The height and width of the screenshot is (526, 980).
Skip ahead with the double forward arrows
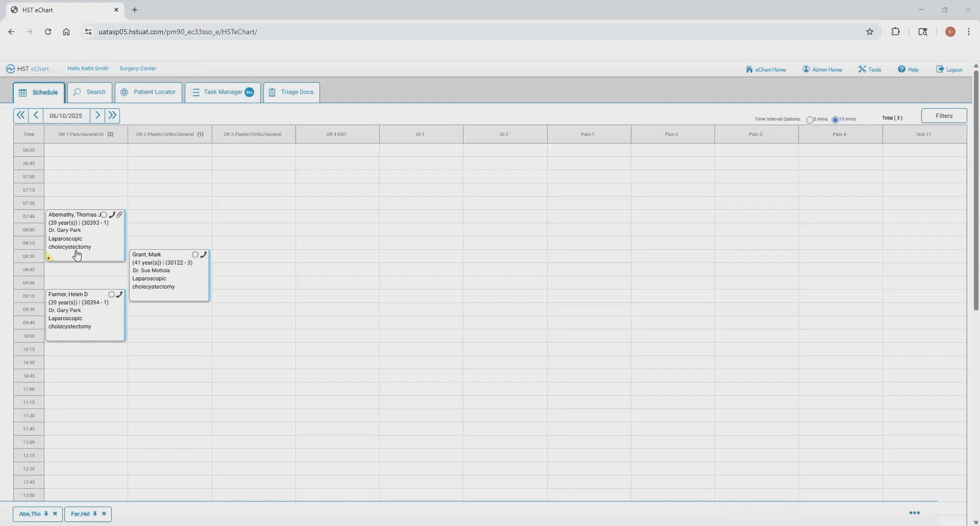click(112, 115)
